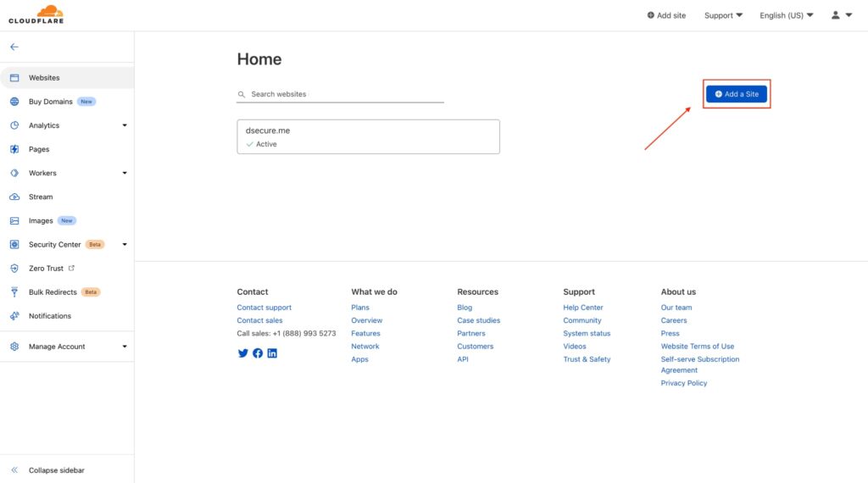The image size is (868, 483).
Task: Click the Buy Domains globe icon
Action: [14, 102]
